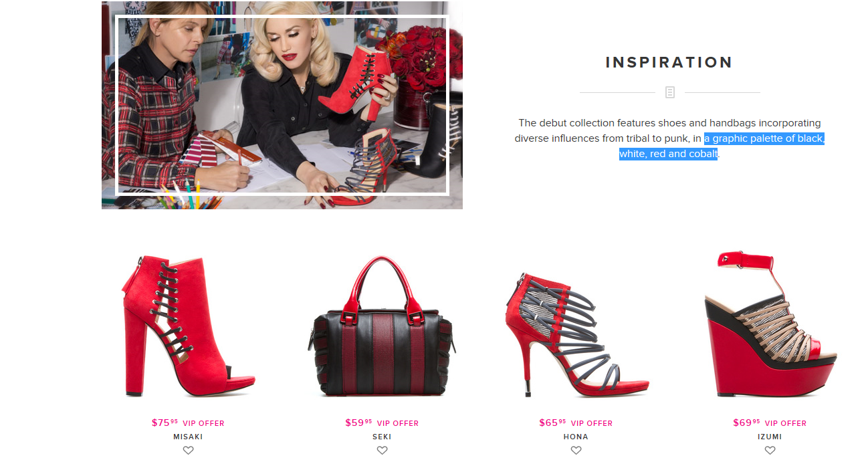Click the INSPIRATION heading
This screenshot has height=456, width=868.
tap(669, 62)
